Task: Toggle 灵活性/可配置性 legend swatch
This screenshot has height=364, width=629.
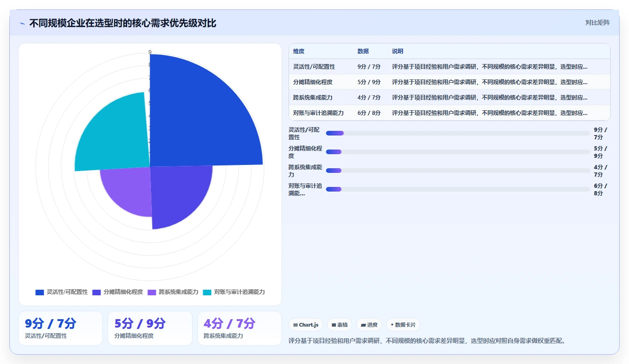Action: pyautogui.click(x=40, y=292)
